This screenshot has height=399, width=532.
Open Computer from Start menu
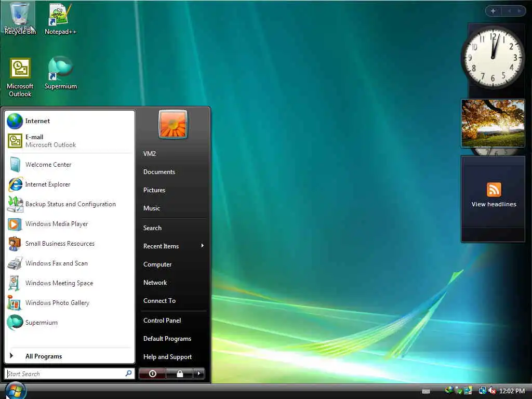coord(157,264)
